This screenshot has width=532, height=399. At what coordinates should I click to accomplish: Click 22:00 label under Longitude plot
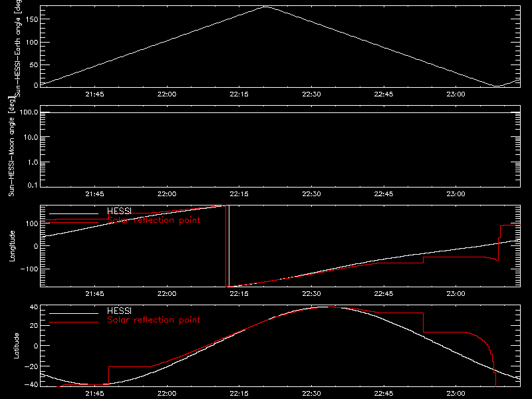tap(167, 293)
